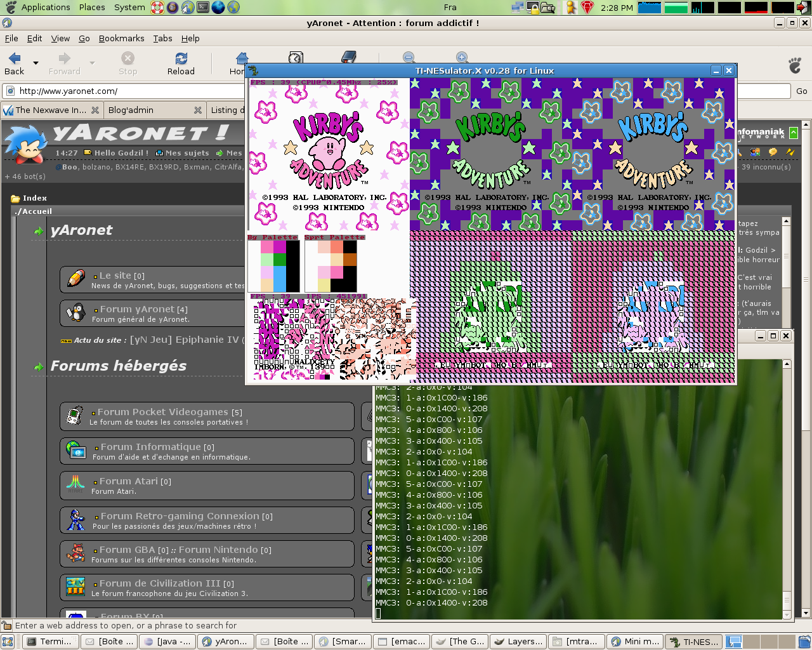812x650 pixels.
Task: Click the pencil icon beside Le site
Action: (x=76, y=278)
